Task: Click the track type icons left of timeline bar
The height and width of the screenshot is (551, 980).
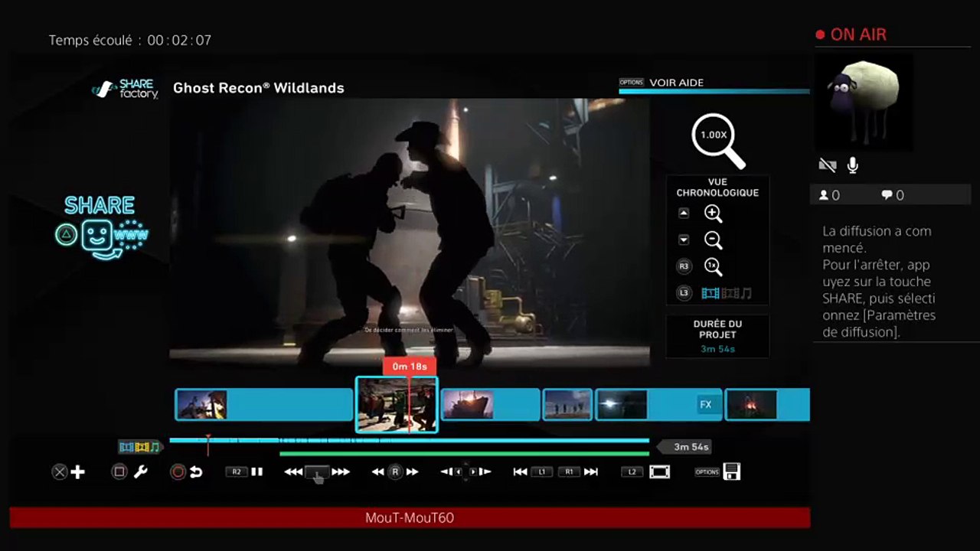Action: pyautogui.click(x=139, y=447)
